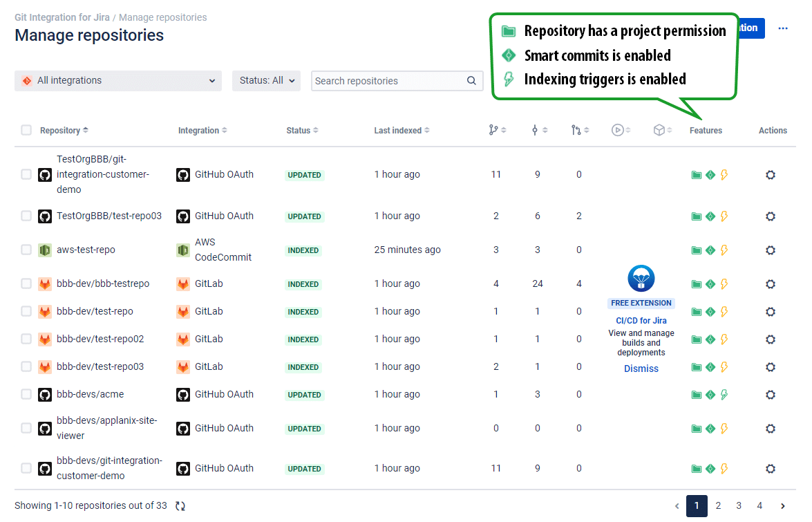Open actions gear for bbb-devs/acme
Image resolution: width=812 pixels, height=522 pixels.
[x=771, y=395]
